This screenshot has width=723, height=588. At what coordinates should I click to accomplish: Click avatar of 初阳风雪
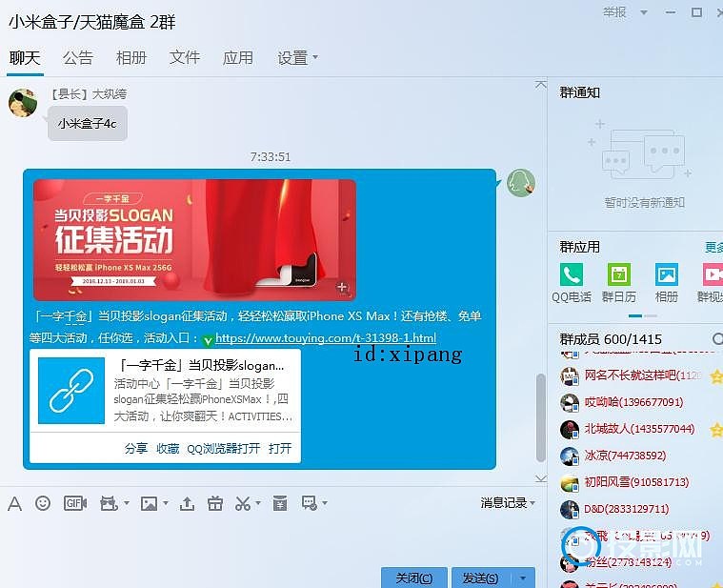pyautogui.click(x=570, y=483)
